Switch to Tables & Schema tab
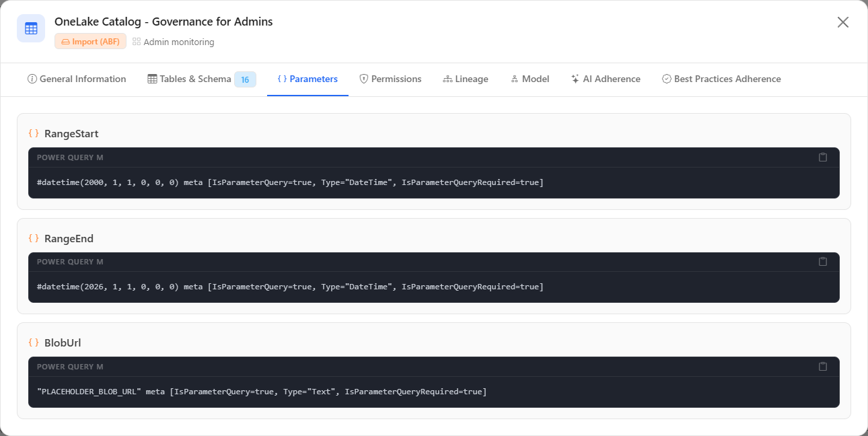 tap(201, 79)
